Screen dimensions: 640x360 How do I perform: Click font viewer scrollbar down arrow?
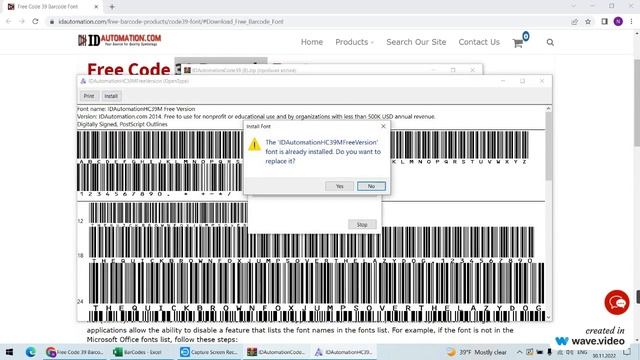[549, 317]
